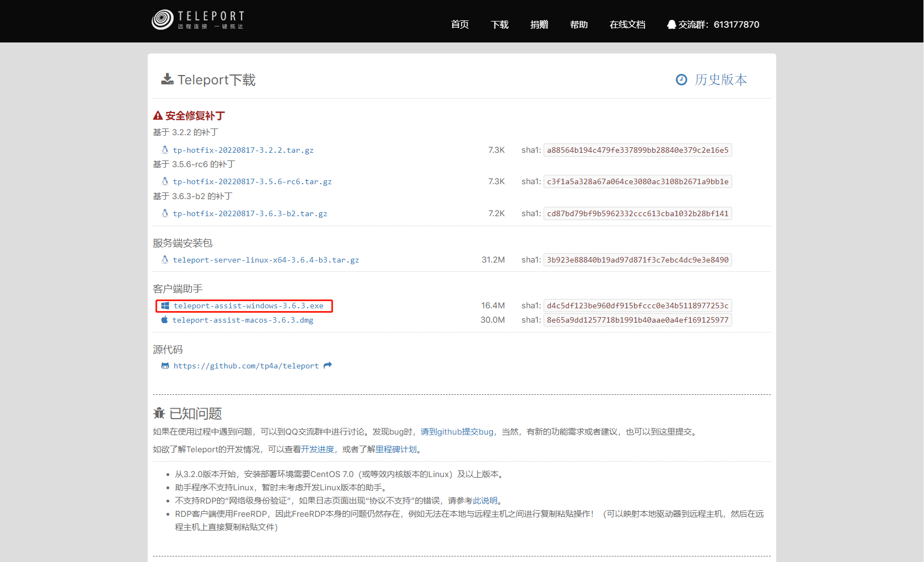Click the 交流群: 613177870 nav item
The height and width of the screenshot is (562, 924).
coord(713,24)
